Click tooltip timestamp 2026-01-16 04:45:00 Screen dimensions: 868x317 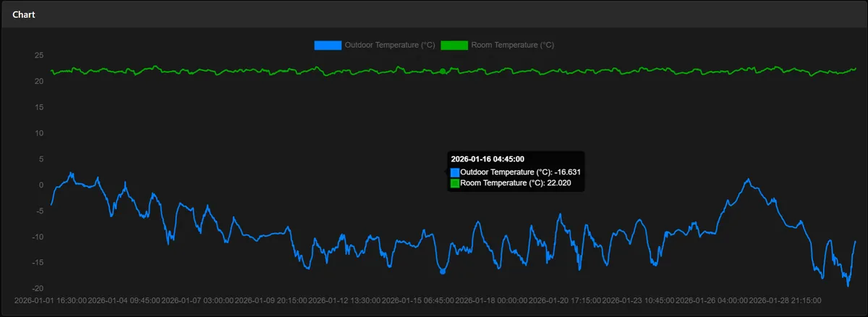[x=488, y=158]
